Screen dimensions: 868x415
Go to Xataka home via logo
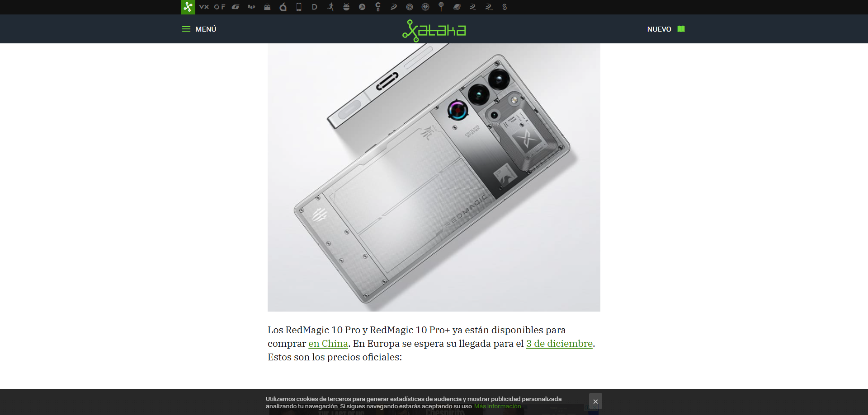(x=434, y=30)
